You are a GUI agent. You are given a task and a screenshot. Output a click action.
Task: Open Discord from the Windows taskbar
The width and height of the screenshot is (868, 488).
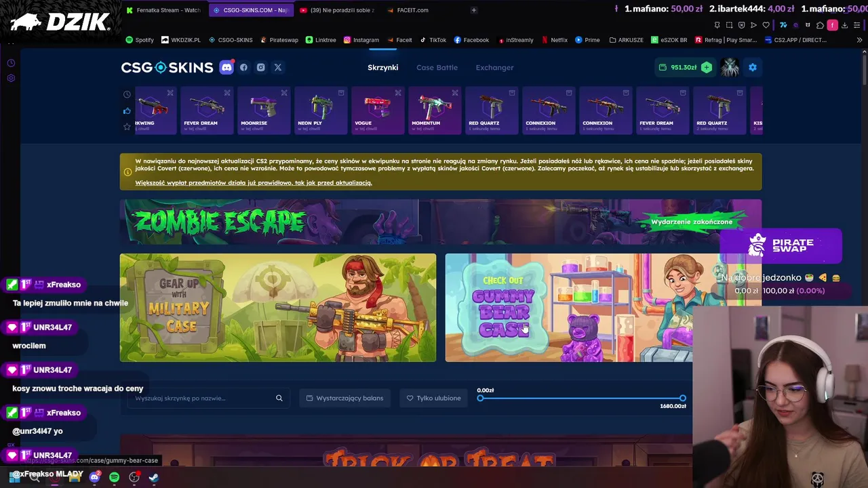(94, 477)
